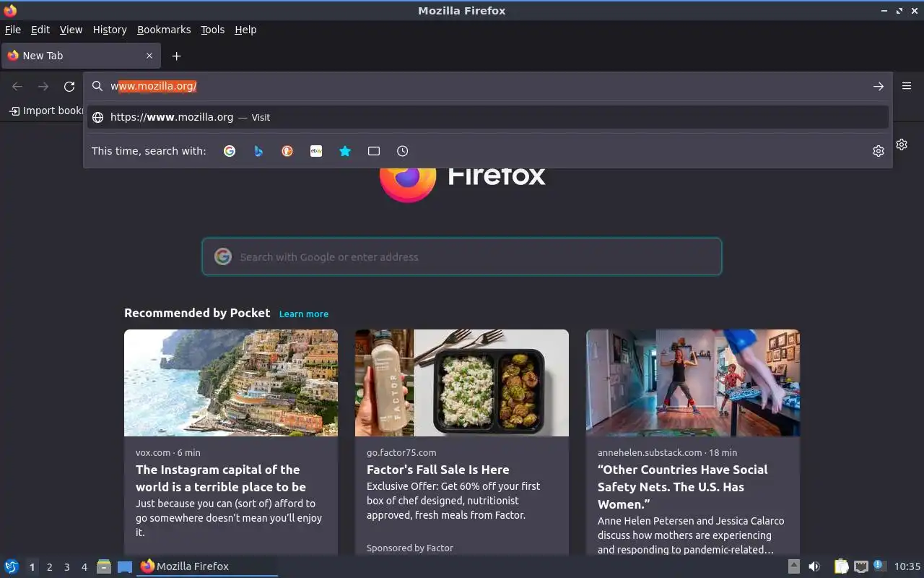Viewport: 924px width, 578px height.
Task: Switch to workspace 1 in taskbar
Action: [32, 567]
